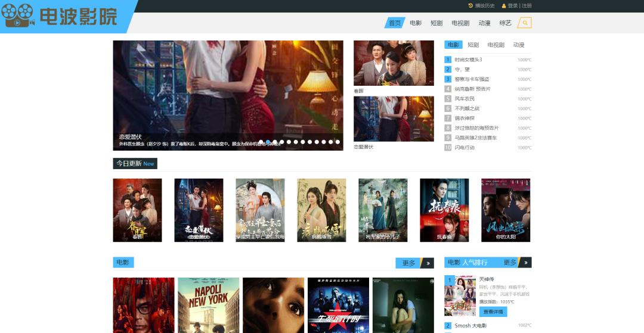Open the 春晖 thumbnail beside the carousel

(x=394, y=63)
